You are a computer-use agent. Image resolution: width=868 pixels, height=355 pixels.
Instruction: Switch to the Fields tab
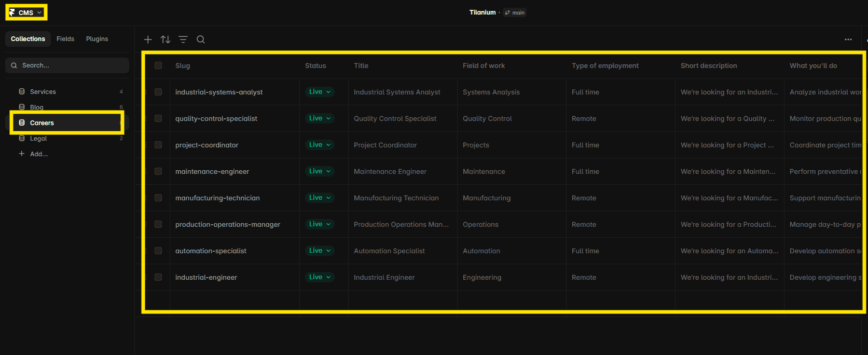[x=65, y=39]
